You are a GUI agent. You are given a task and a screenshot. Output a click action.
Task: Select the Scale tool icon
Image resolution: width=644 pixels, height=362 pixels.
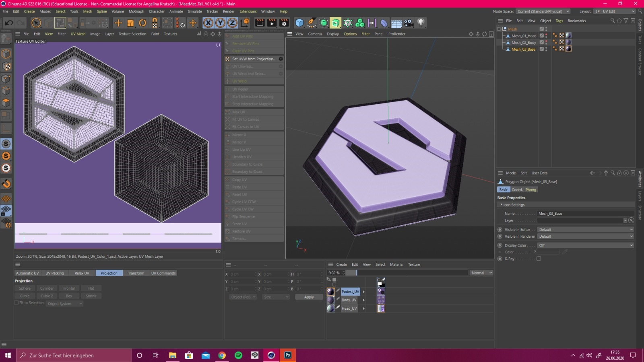tap(130, 23)
